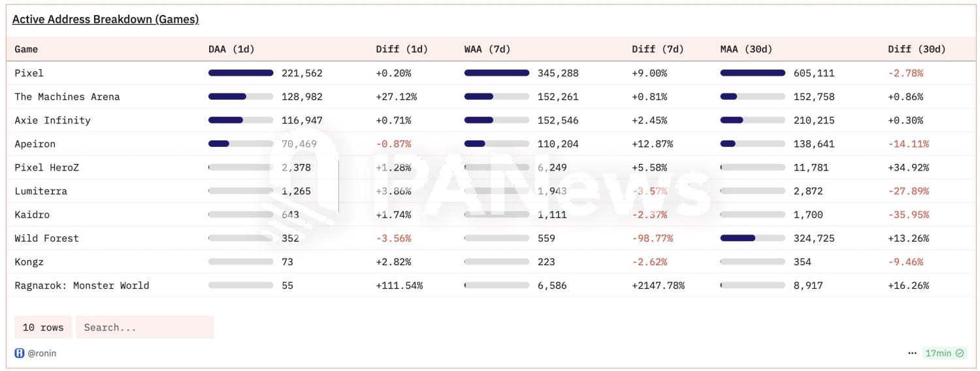
Task: Click The Machines Arena's WAA bar
Action: 497,97
